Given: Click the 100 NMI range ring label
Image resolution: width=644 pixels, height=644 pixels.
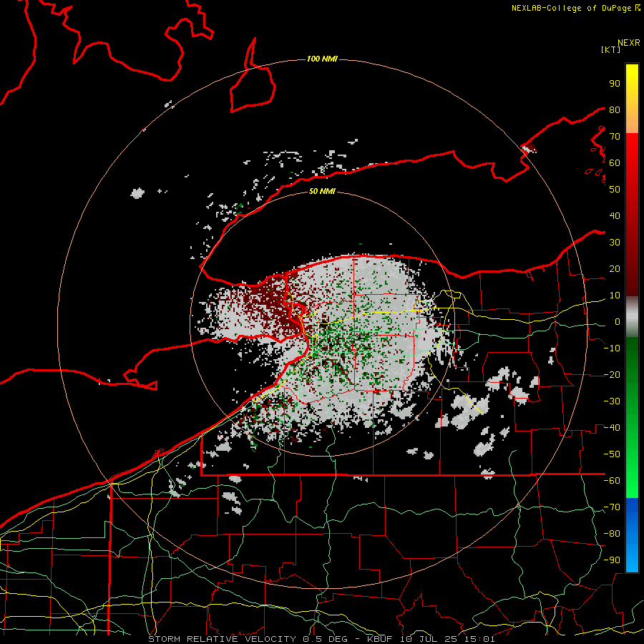Looking at the screenshot, I should (x=322, y=59).
